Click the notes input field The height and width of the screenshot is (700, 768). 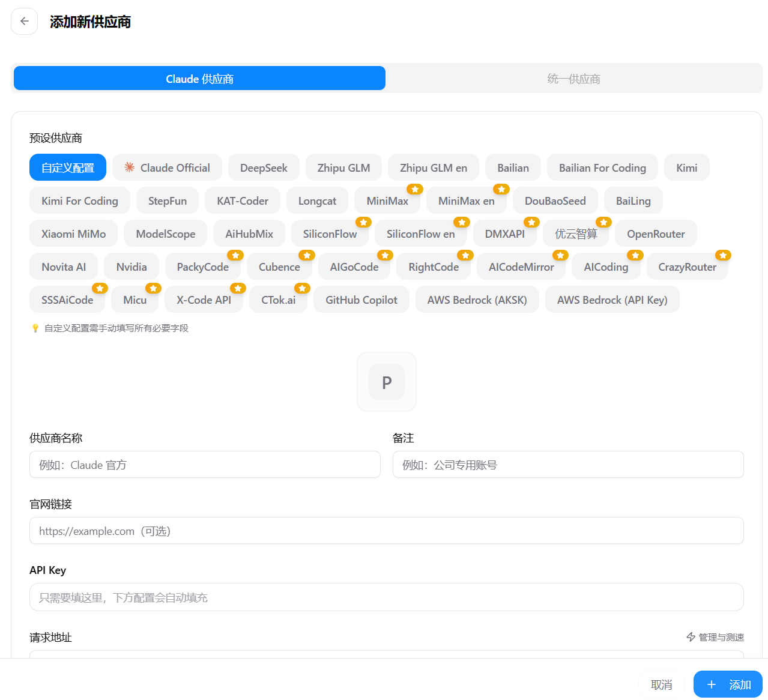click(x=567, y=465)
